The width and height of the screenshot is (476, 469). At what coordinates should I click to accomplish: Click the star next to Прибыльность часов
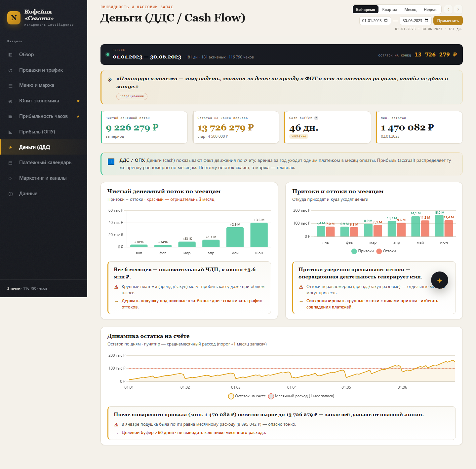point(78,116)
